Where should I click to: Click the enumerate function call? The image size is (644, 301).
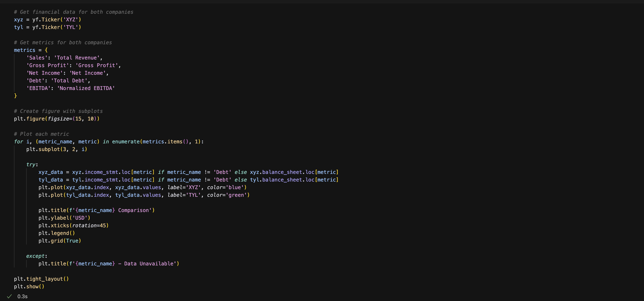[126, 142]
